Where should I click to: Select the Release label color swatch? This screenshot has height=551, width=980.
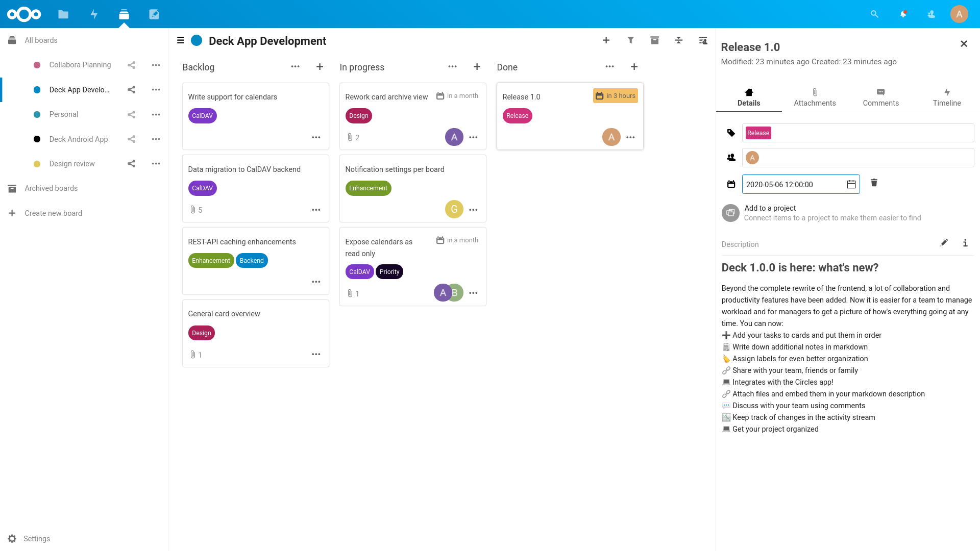click(x=758, y=133)
